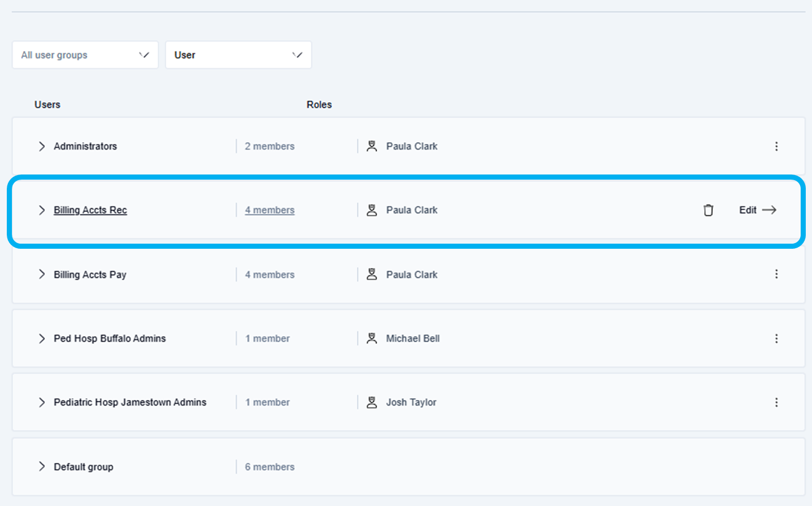Screen dimensions: 812x506
Task: Open more options for Billing Accts Pay
Action: pyautogui.click(x=776, y=274)
